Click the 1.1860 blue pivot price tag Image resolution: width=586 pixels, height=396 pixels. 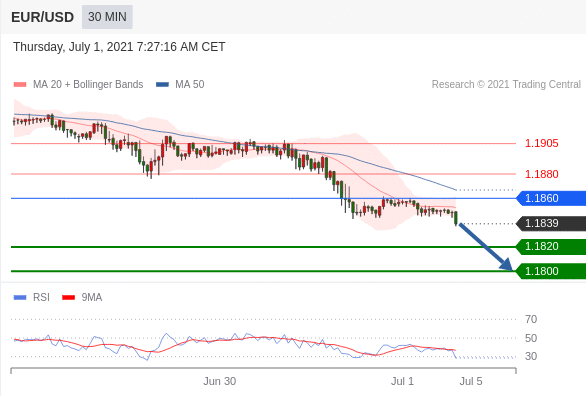pos(551,198)
